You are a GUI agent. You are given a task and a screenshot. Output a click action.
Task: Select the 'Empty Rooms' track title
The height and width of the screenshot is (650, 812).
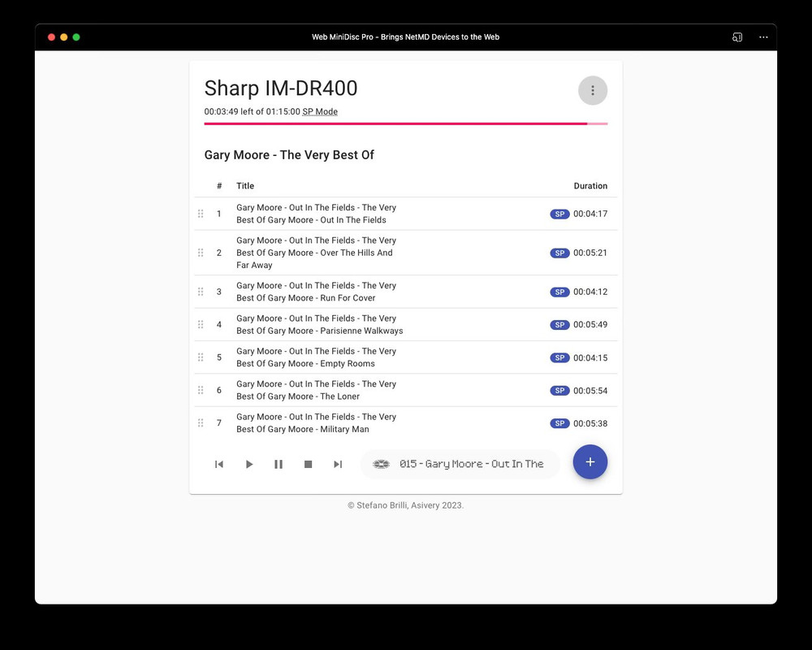317,357
